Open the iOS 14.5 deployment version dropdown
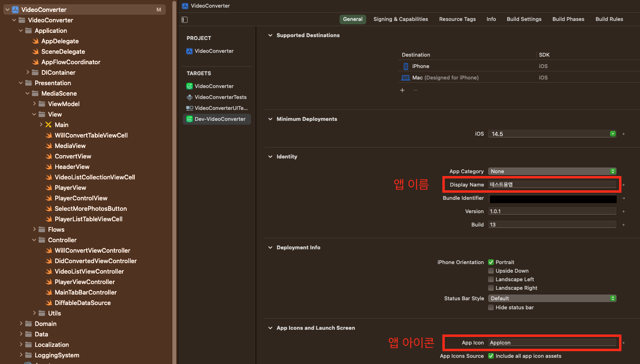 click(552, 134)
